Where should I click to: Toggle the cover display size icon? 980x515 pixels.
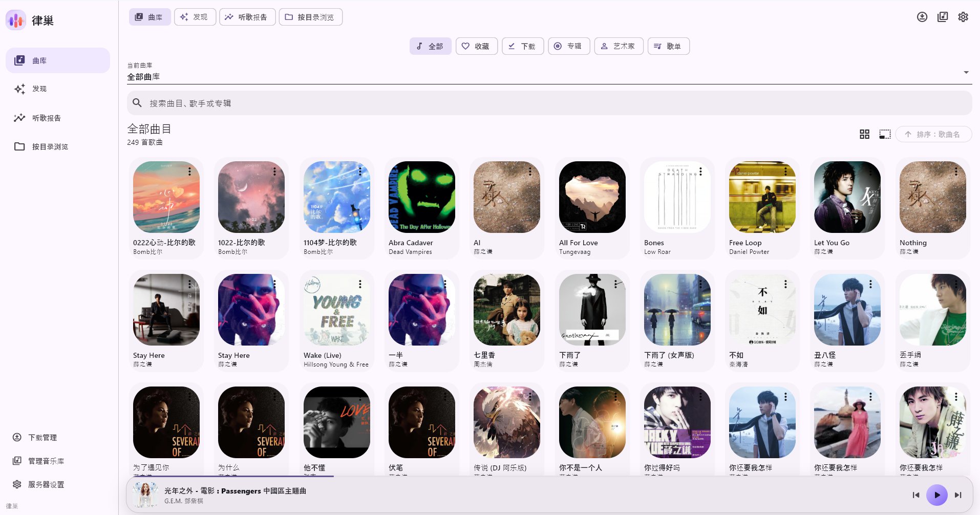[x=885, y=134]
